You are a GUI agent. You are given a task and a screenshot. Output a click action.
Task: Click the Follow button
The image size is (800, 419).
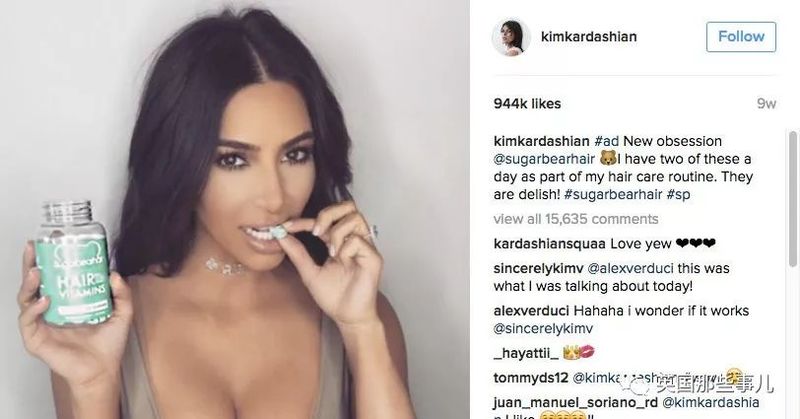pyautogui.click(x=741, y=37)
